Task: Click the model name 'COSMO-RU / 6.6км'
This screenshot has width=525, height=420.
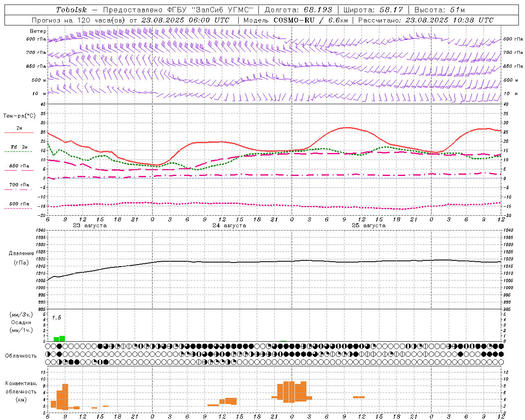Action: click(310, 20)
